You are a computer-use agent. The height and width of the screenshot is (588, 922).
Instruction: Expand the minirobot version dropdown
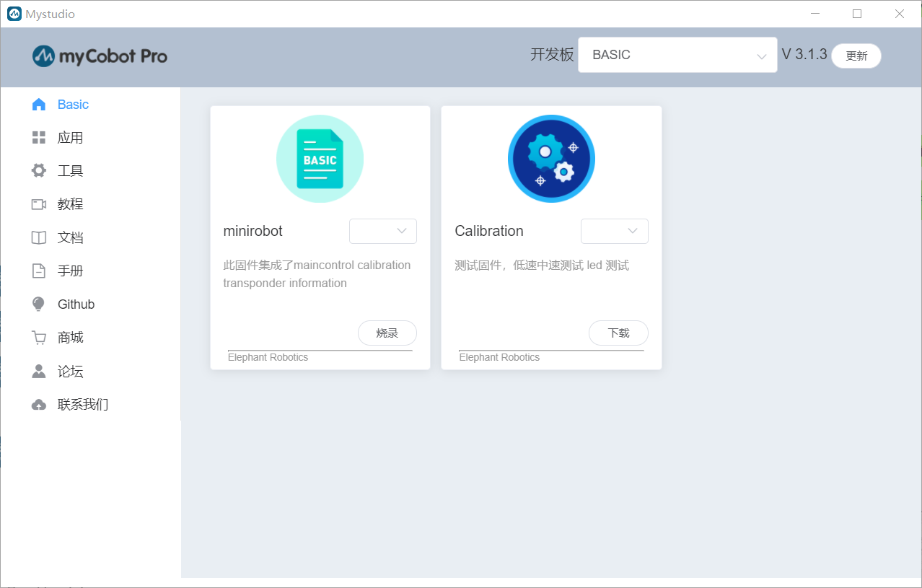[383, 231]
